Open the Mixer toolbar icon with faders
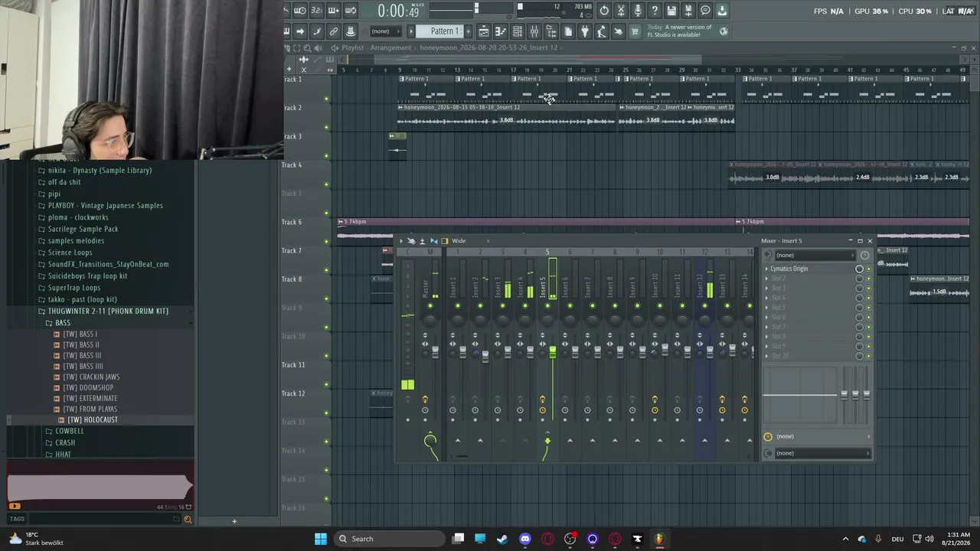 coord(534,31)
